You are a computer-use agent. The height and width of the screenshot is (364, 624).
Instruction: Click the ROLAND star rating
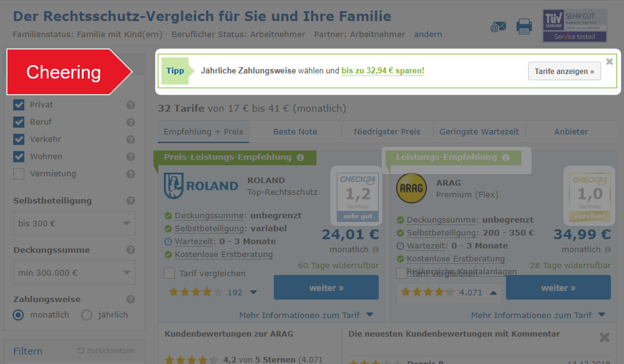click(196, 292)
